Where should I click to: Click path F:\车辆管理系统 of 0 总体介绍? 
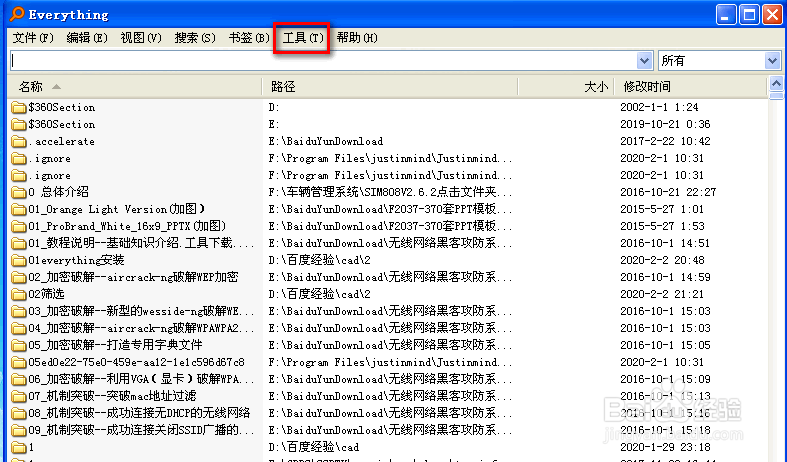pos(390,192)
